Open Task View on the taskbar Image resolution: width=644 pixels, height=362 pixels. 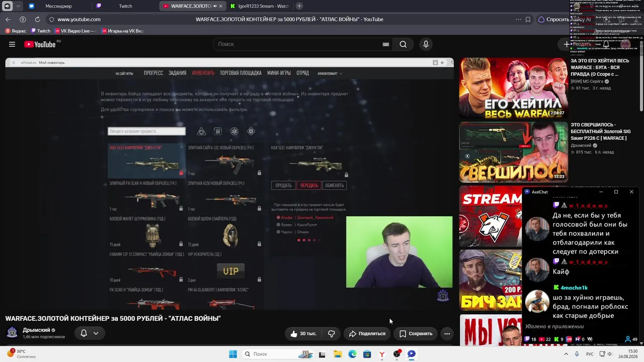click(x=322, y=354)
